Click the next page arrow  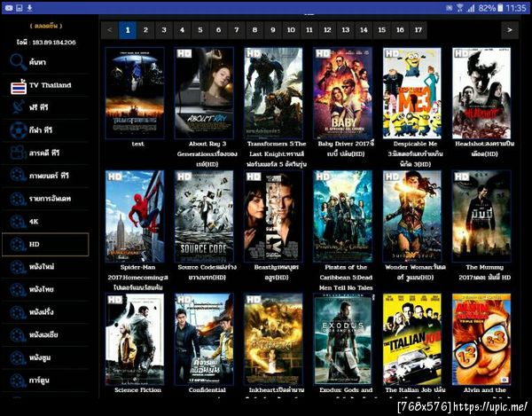coord(510,30)
